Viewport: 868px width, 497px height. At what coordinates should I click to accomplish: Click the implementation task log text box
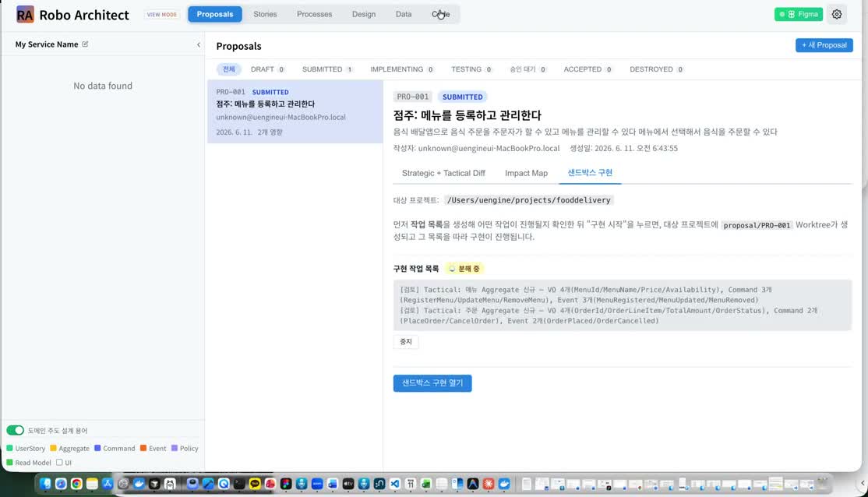click(623, 305)
